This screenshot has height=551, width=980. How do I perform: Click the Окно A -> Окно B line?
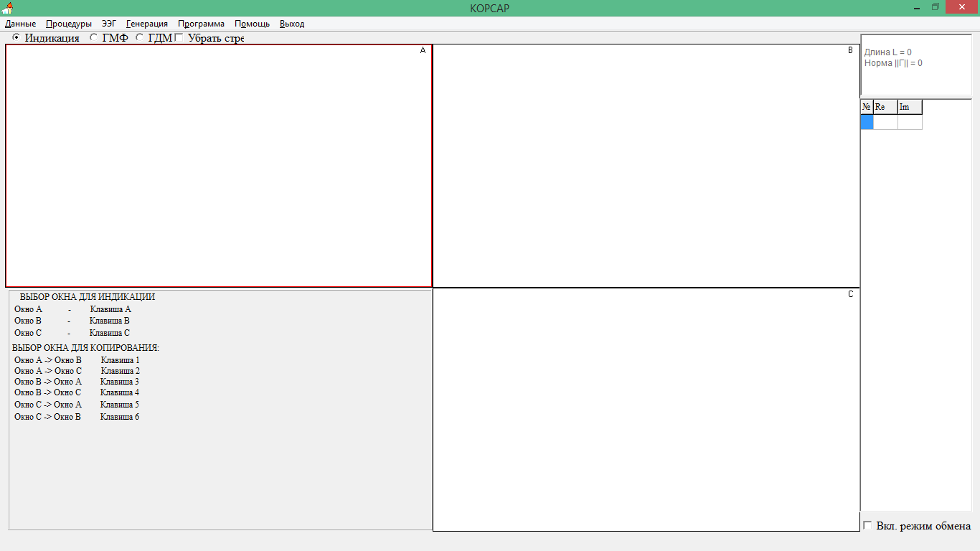tap(77, 360)
